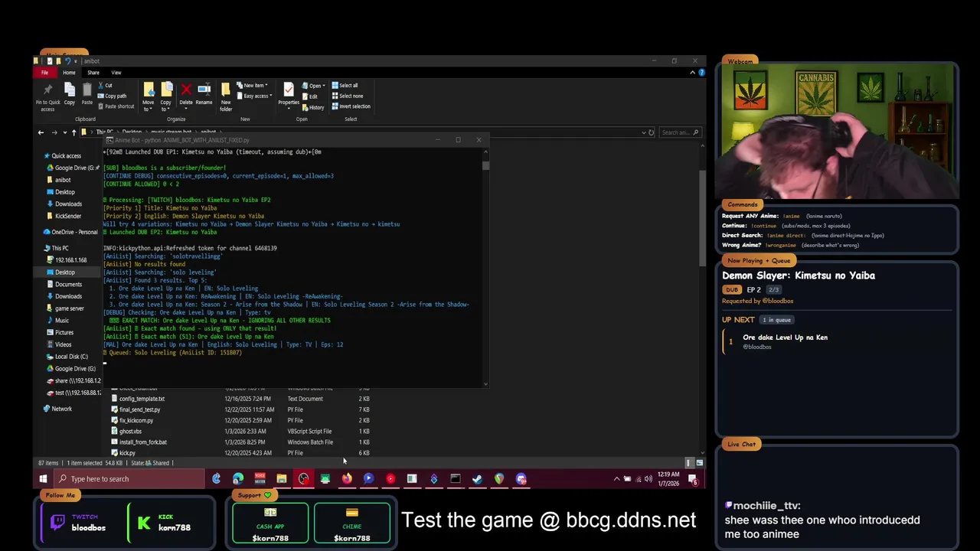Image resolution: width=980 pixels, height=551 pixels.
Task: Select Desktop under This PC
Action: tap(65, 272)
